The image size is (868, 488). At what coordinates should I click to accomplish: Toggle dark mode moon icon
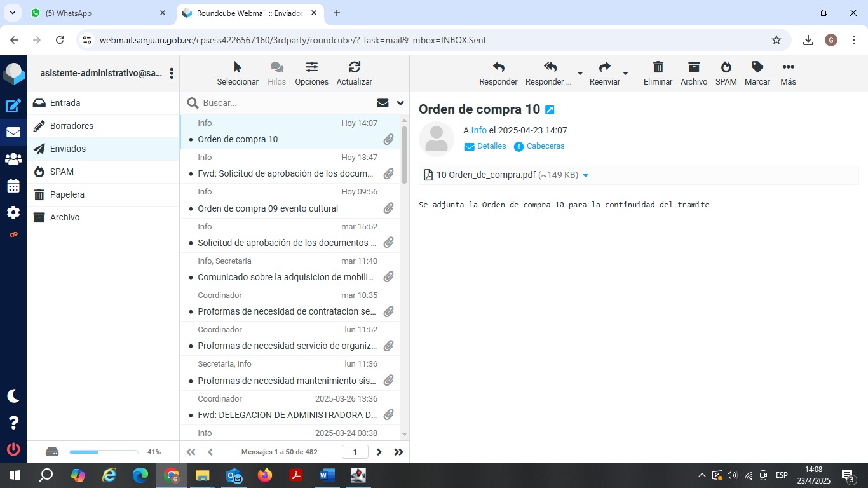coord(13,396)
